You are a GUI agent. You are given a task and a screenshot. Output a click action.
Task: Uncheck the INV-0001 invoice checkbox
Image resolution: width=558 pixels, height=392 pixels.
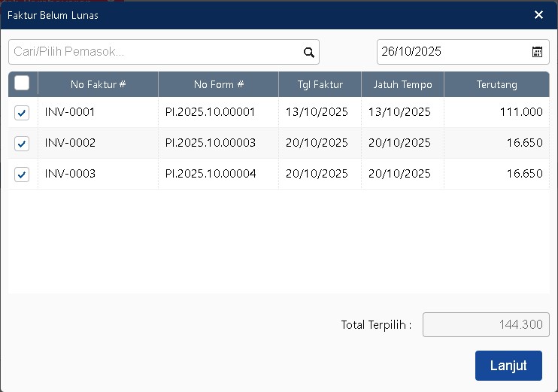(x=22, y=113)
